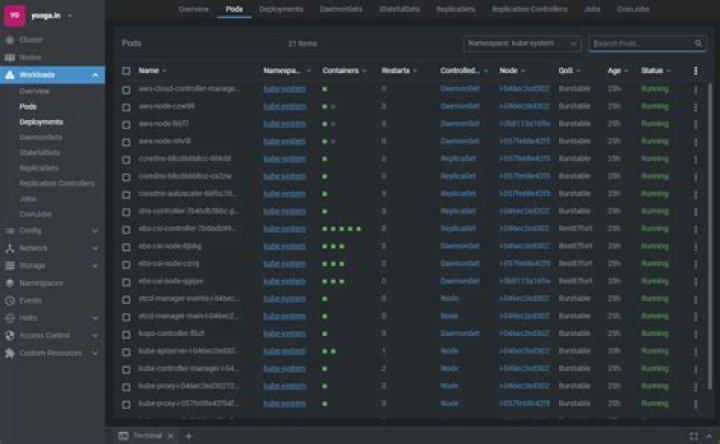The image size is (720, 444).
Task: Select checkbox for ebs-csi-controller pod
Action: [126, 229]
